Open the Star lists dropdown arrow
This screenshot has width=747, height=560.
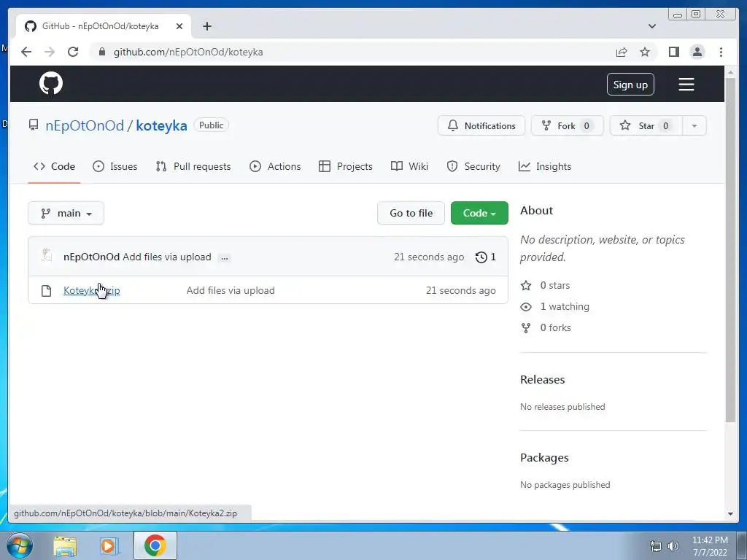pyautogui.click(x=694, y=125)
